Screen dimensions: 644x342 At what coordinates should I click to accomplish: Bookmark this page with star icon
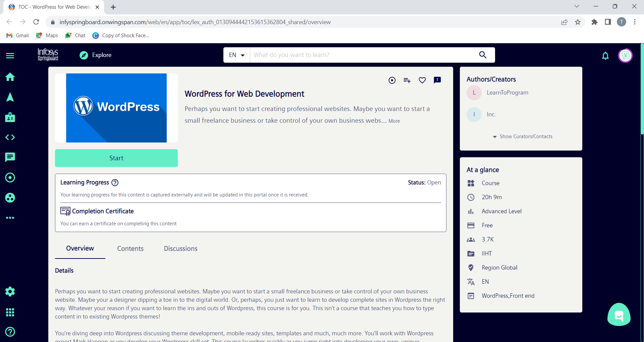click(578, 22)
